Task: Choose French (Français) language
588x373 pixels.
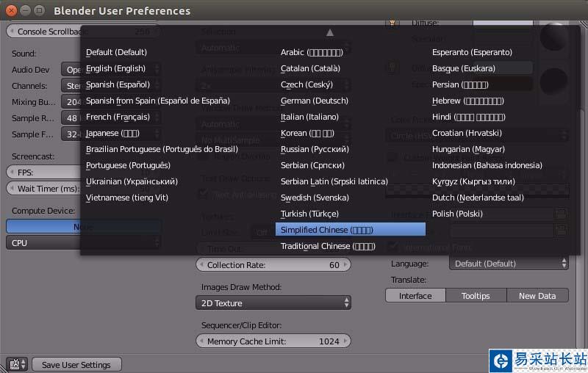Action: 118,117
